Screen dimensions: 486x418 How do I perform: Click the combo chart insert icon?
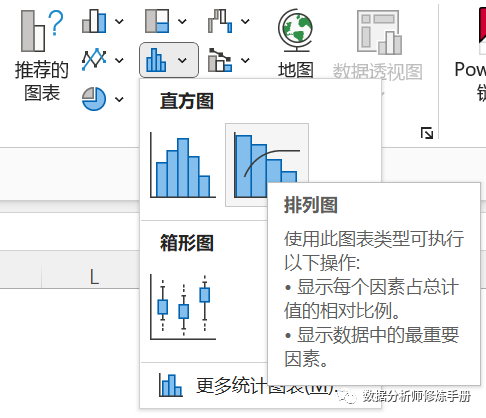pos(220,60)
